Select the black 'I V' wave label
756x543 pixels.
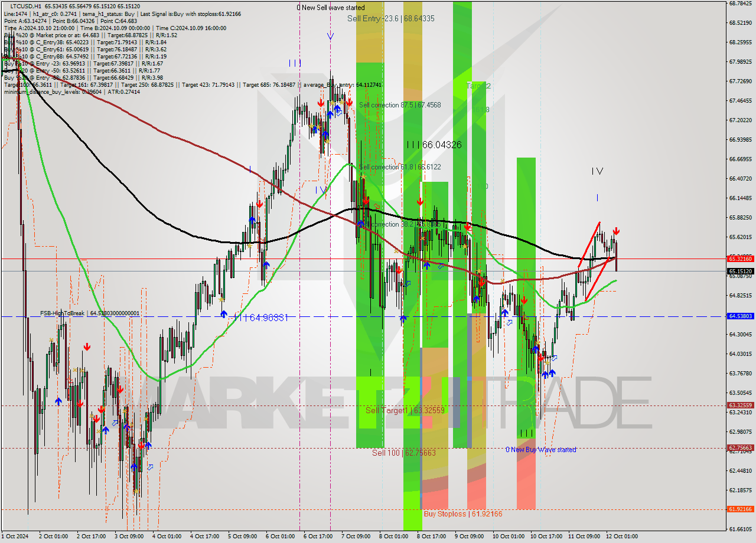tap(597, 171)
